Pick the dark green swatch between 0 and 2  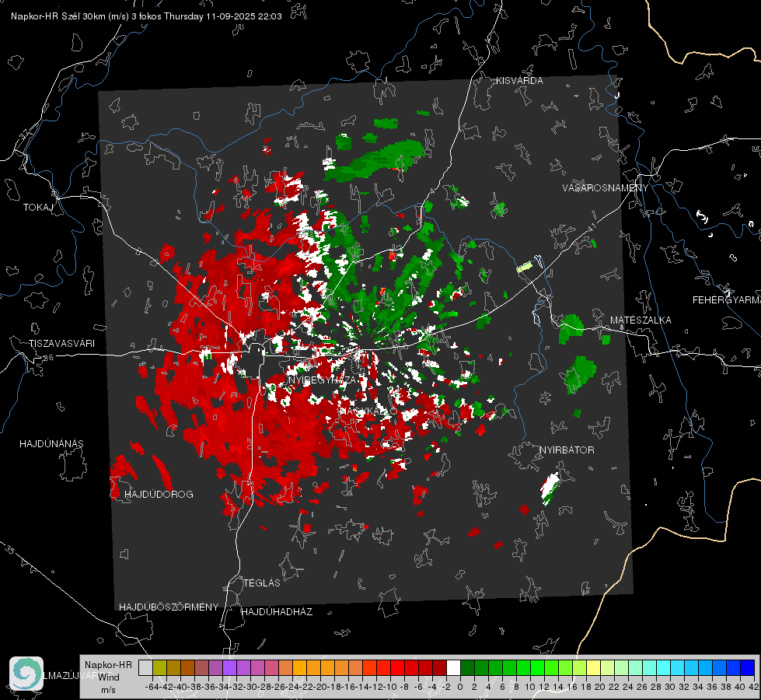[x=467, y=668]
